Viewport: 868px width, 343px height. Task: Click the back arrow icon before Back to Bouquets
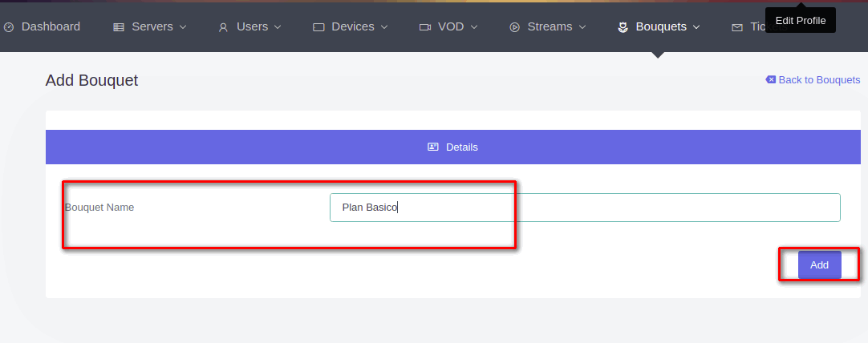[x=771, y=79]
